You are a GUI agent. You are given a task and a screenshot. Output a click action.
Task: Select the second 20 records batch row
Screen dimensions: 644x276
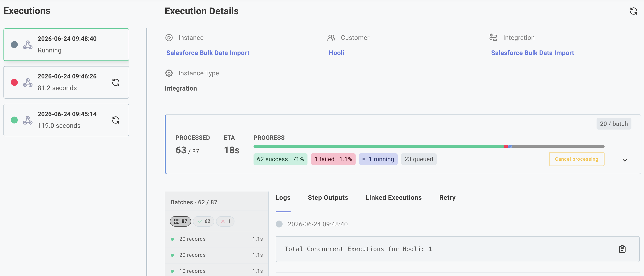216,255
